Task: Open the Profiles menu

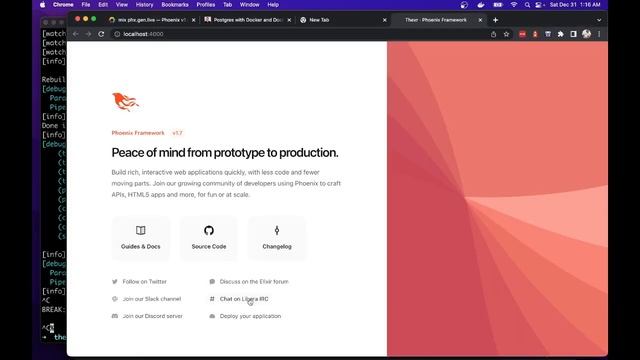Action: click(206, 5)
